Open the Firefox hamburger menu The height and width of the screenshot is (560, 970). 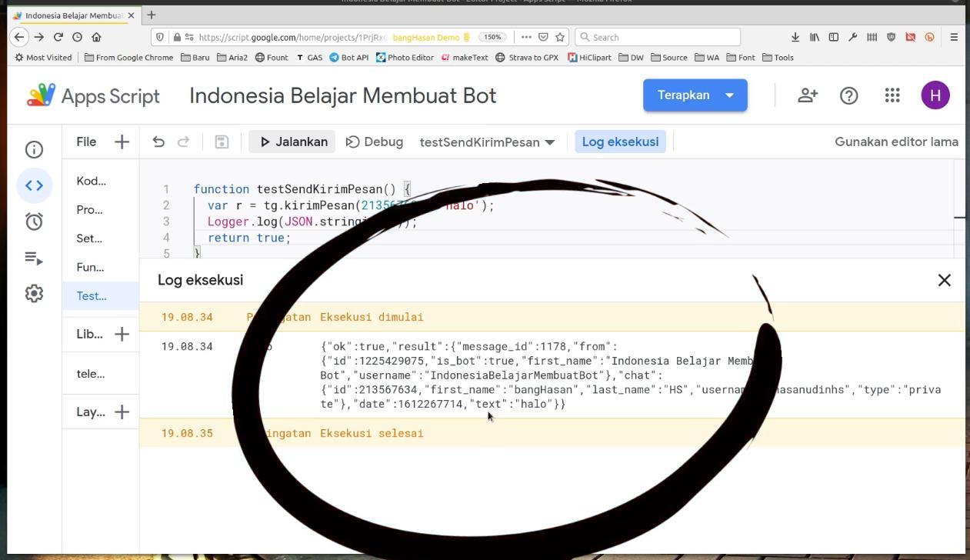(x=953, y=36)
